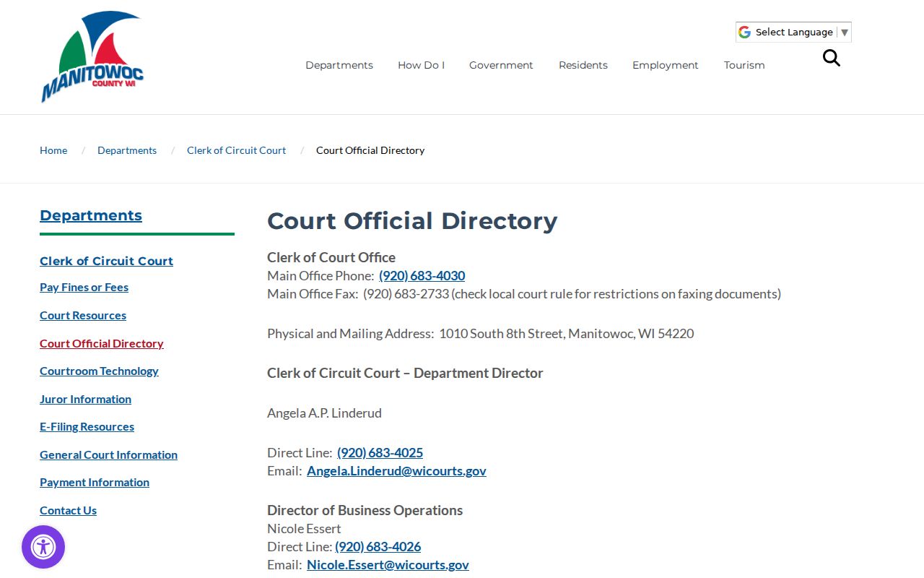View Juror Information page
Screen dimensions: 924x578
pos(85,400)
